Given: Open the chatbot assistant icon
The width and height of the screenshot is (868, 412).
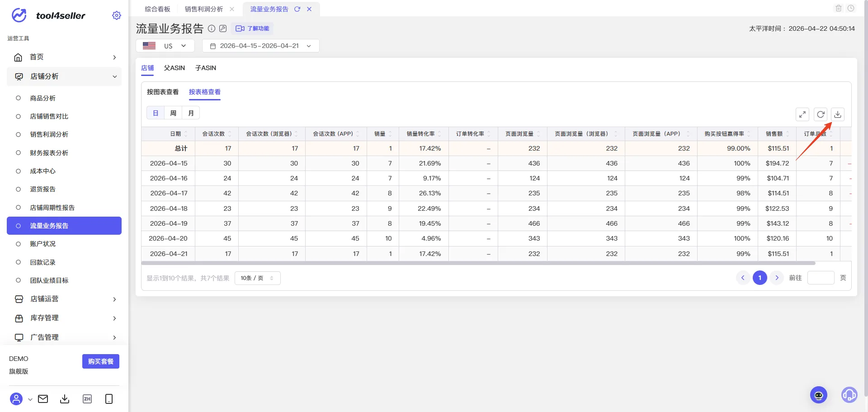Looking at the screenshot, I should point(819,395).
